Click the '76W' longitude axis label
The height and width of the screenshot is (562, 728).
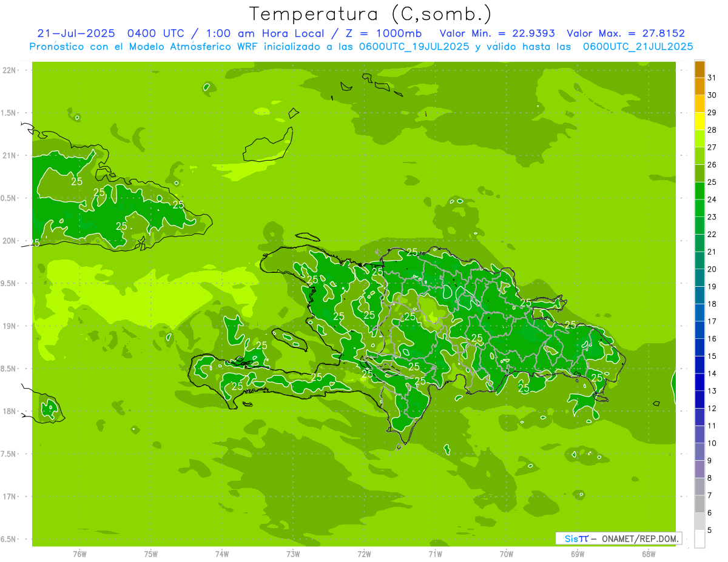coord(79,554)
